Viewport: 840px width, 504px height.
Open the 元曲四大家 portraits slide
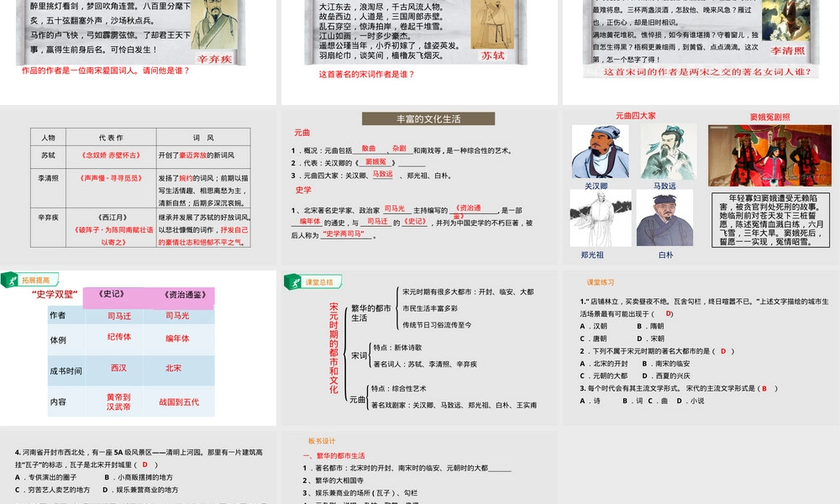pyautogui.click(x=701, y=187)
